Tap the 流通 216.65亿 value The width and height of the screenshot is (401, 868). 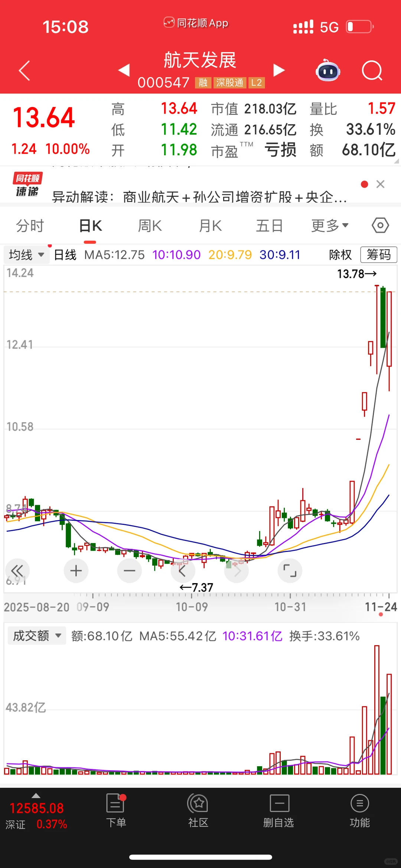[x=270, y=130]
